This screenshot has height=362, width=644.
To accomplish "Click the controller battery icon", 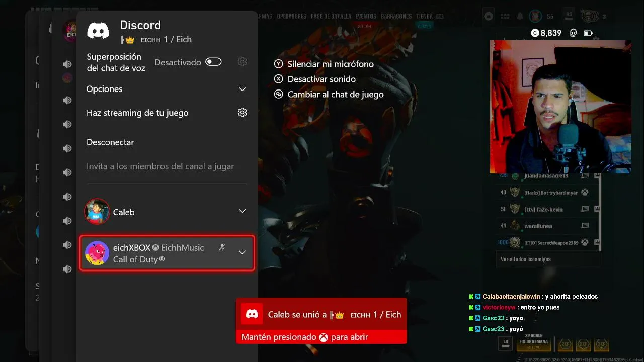I will point(588,33).
